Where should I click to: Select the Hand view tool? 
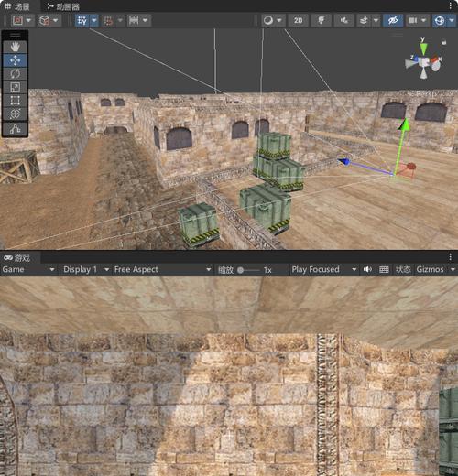click(x=15, y=47)
